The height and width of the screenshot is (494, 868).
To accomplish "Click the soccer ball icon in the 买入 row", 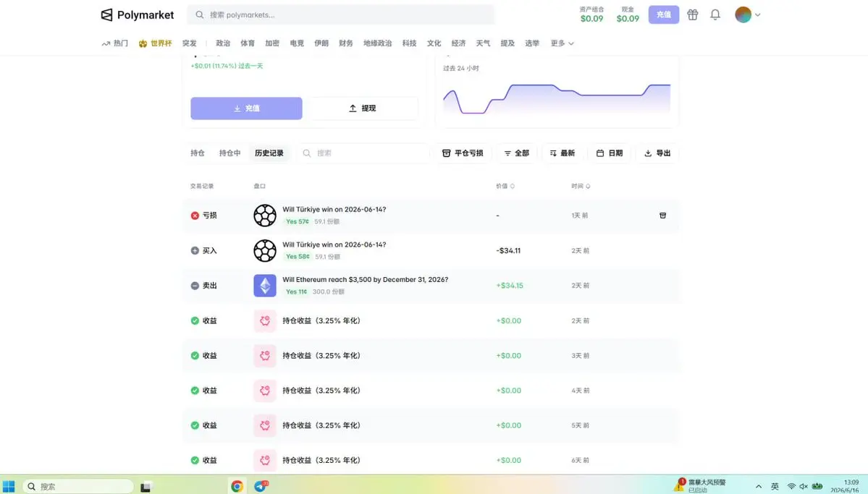I will point(265,250).
